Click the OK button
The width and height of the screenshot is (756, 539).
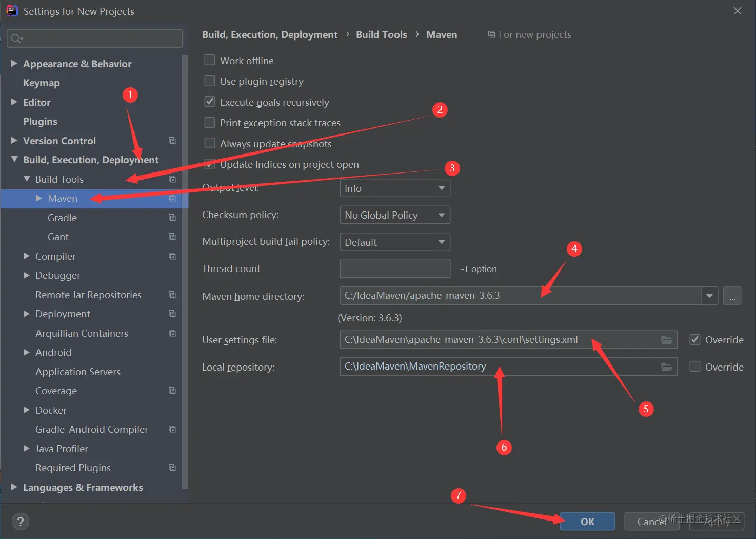tap(587, 522)
